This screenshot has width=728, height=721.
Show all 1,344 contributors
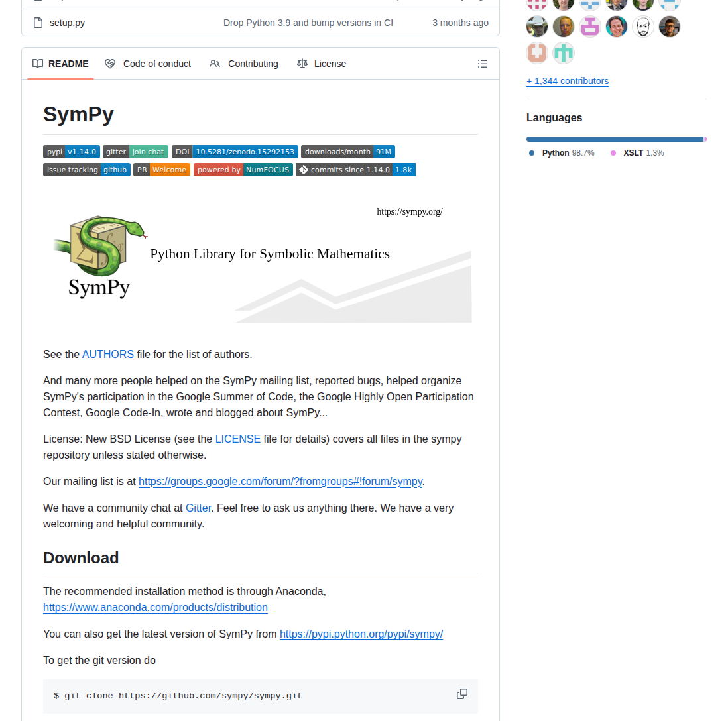point(567,81)
